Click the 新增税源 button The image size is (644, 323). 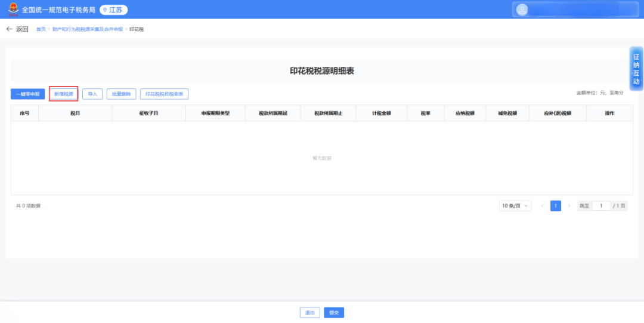(64, 94)
